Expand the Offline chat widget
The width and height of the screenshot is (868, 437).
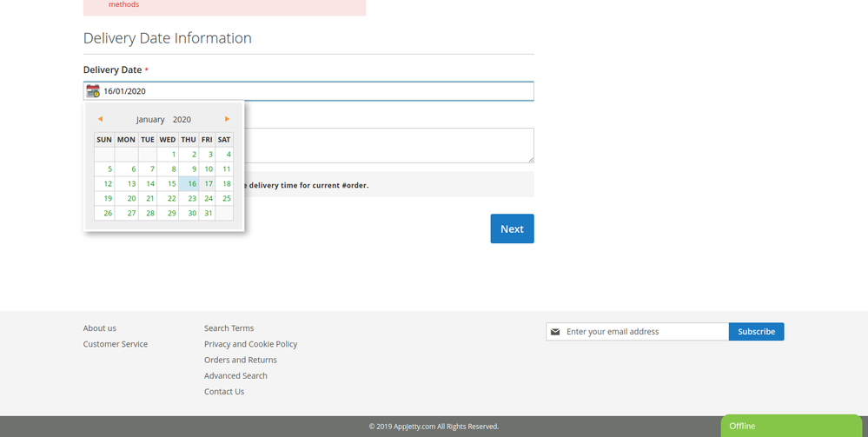point(791,426)
